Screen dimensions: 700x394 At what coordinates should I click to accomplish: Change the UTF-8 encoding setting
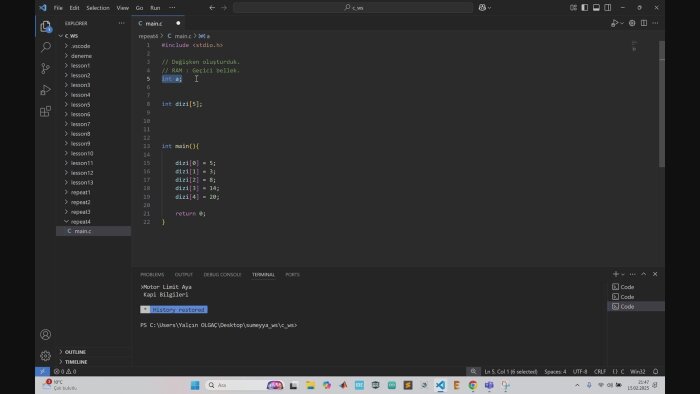[580, 371]
